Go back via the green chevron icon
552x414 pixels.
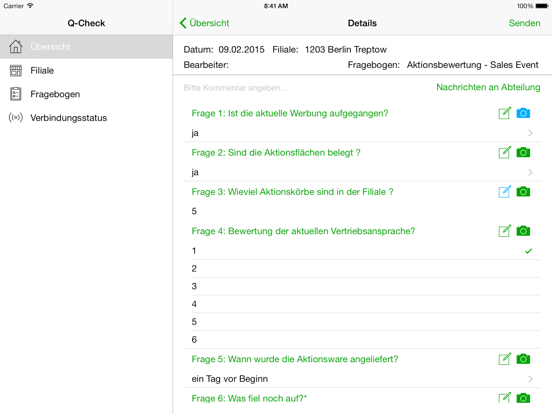183,23
